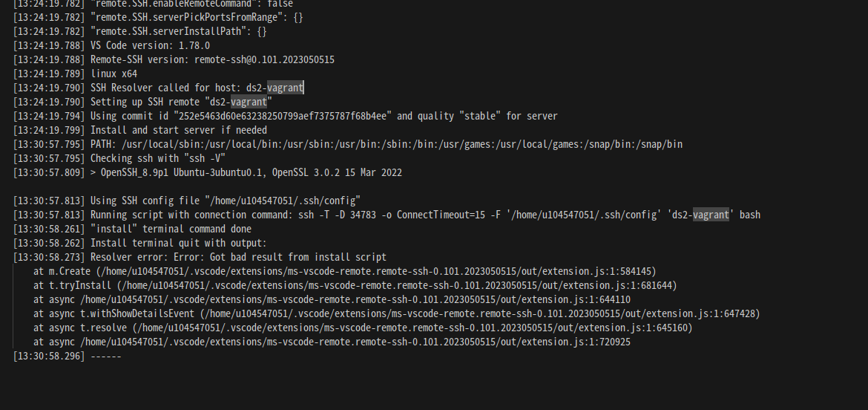The height and width of the screenshot is (410, 868).
Task: Click the OpenSSH_8.9p1 version output line
Action: tap(208, 172)
